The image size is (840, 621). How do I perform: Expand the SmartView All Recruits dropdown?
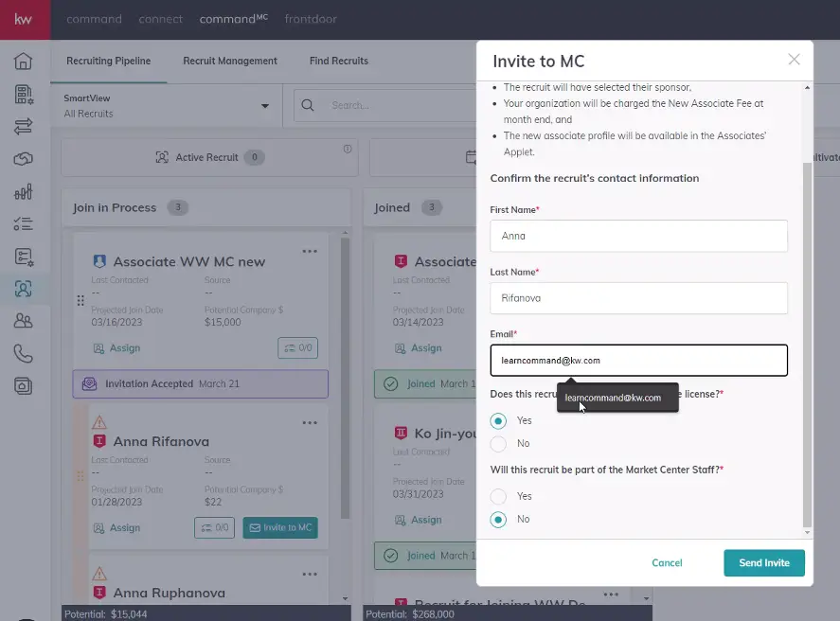(x=264, y=106)
